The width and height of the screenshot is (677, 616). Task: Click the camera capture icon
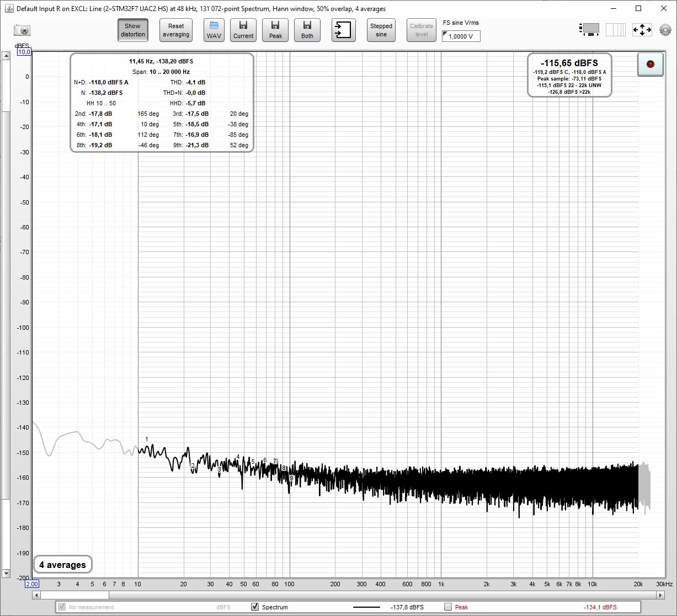click(x=22, y=30)
